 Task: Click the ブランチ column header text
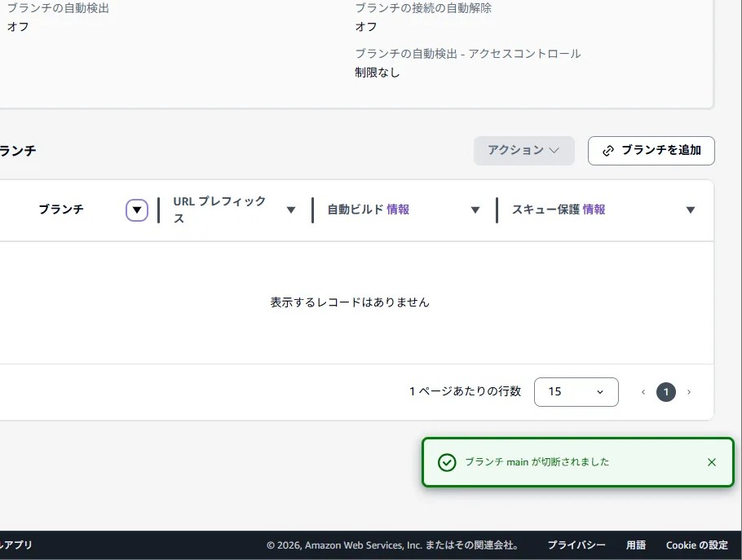pos(61,209)
